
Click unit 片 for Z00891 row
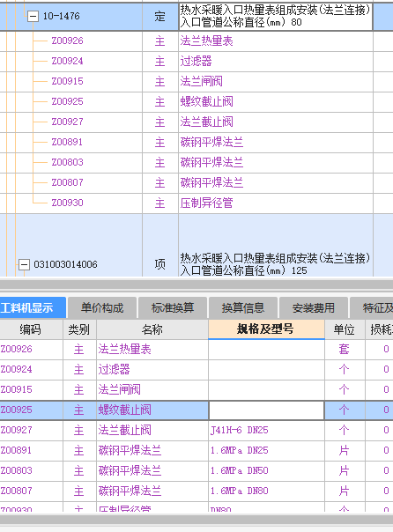click(345, 450)
